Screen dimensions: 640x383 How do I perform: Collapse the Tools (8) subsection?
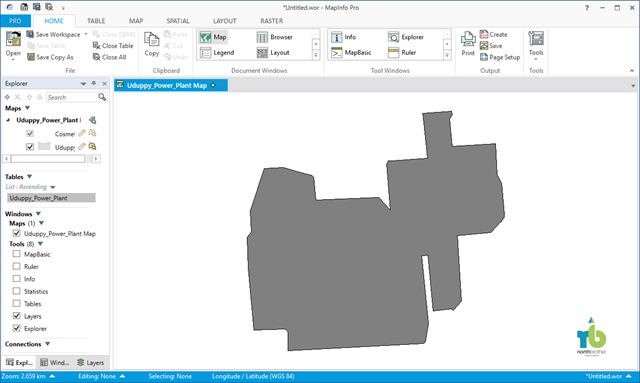(x=40, y=244)
